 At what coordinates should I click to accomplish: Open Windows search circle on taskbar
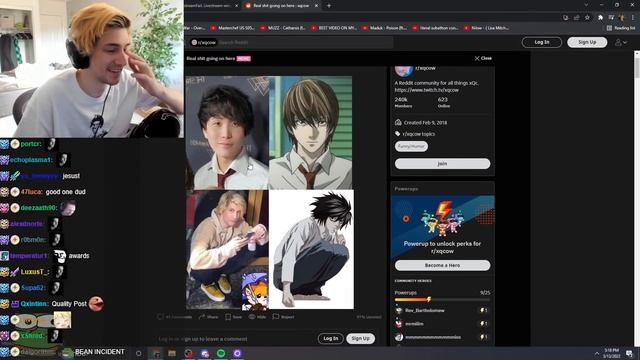tap(138, 353)
